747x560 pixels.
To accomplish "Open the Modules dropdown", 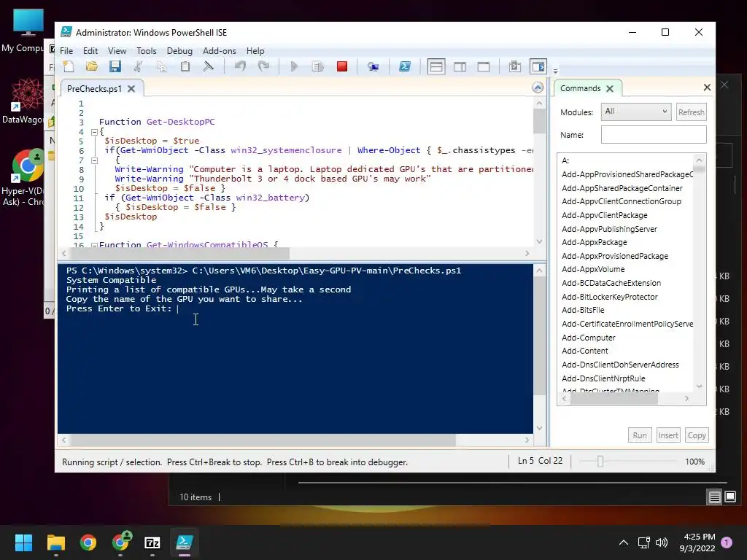I will click(x=636, y=112).
